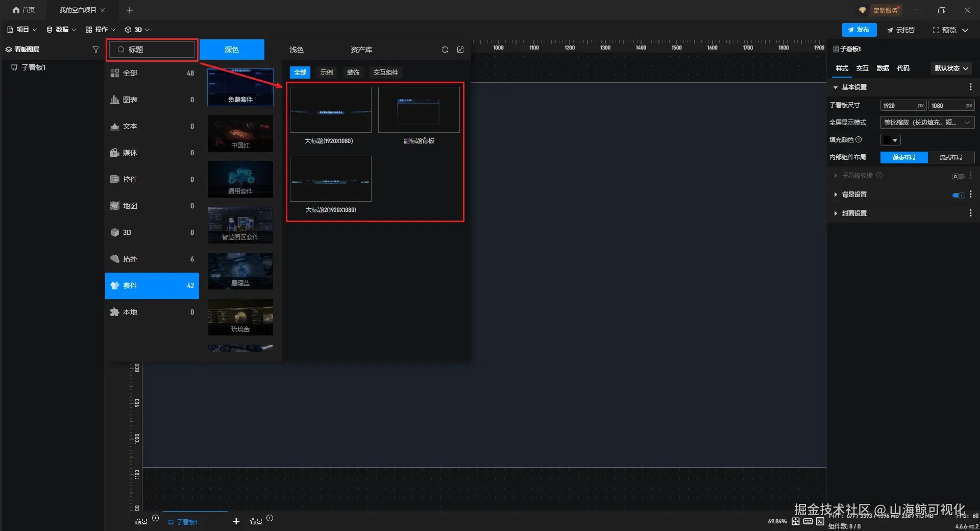The width and height of the screenshot is (980, 531).
Task: Open the 代码 tab in the properties panel
Action: [903, 68]
